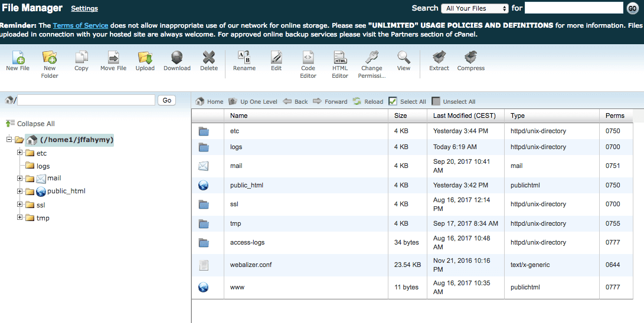This screenshot has width=644, height=323.
Task: Select the Move File icon
Action: 113,58
